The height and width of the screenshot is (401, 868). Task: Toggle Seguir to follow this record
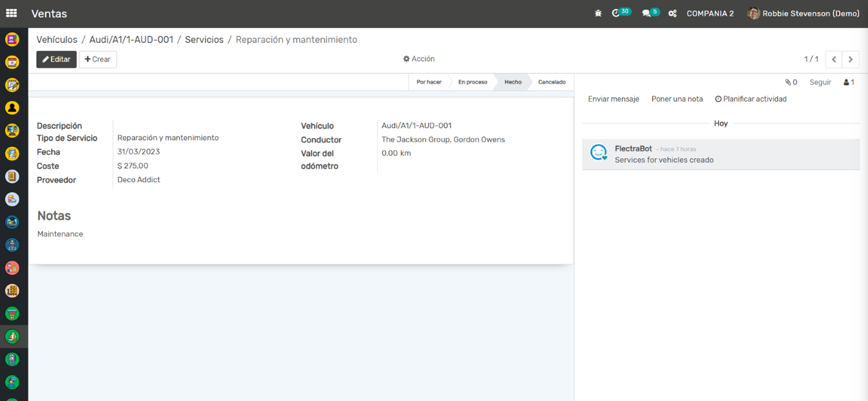pyautogui.click(x=820, y=82)
